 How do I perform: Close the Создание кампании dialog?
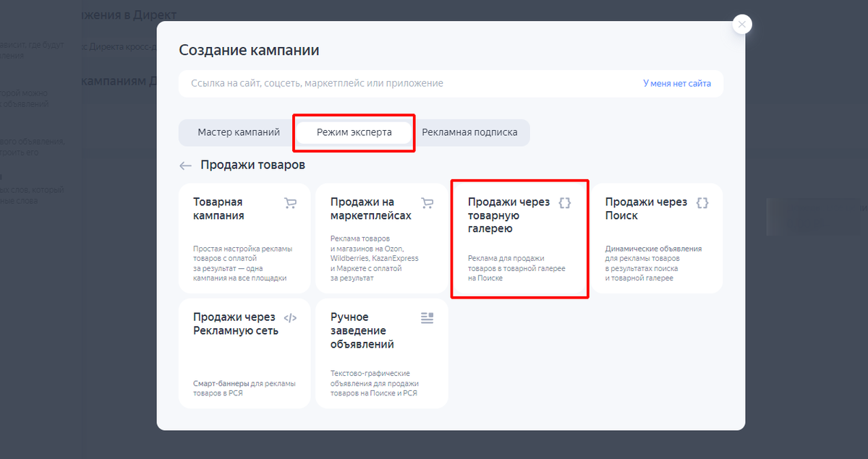click(742, 24)
